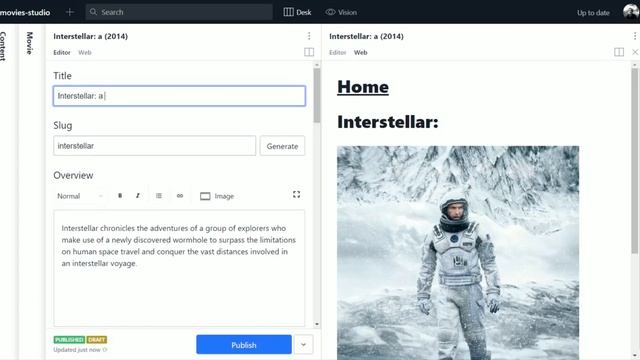Insert link using the link icon
640x360 pixels.
click(180, 196)
